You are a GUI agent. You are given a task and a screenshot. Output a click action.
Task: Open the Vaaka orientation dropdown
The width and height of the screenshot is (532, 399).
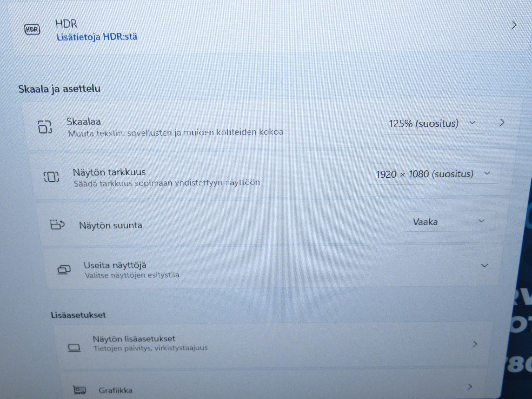click(449, 222)
